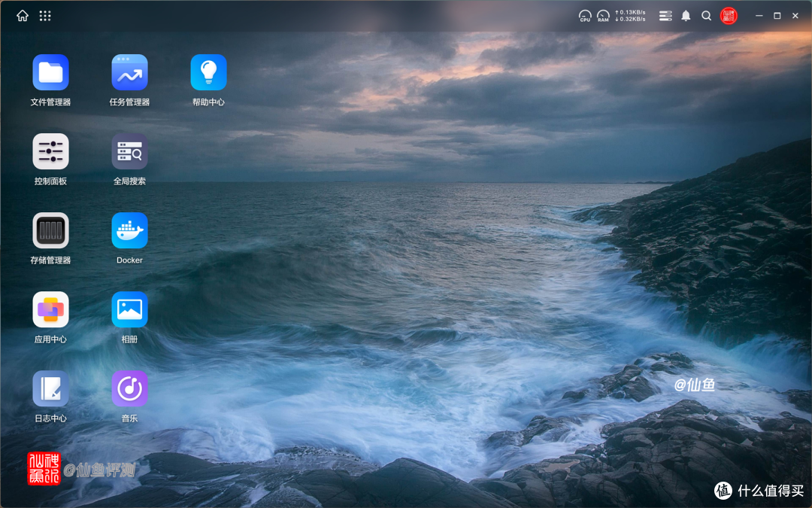
Task: Open the 控制面板 control panel
Action: click(x=50, y=152)
